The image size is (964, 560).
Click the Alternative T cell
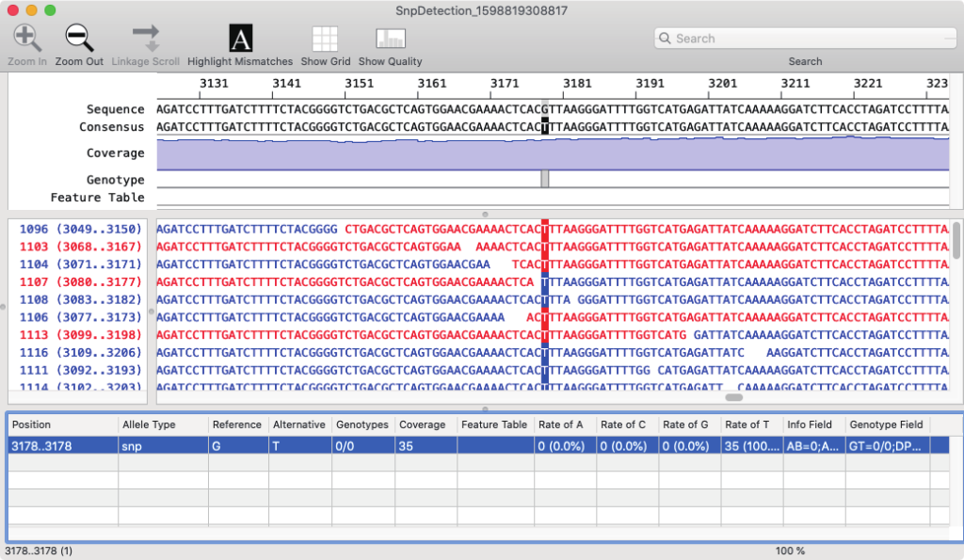coord(300,446)
